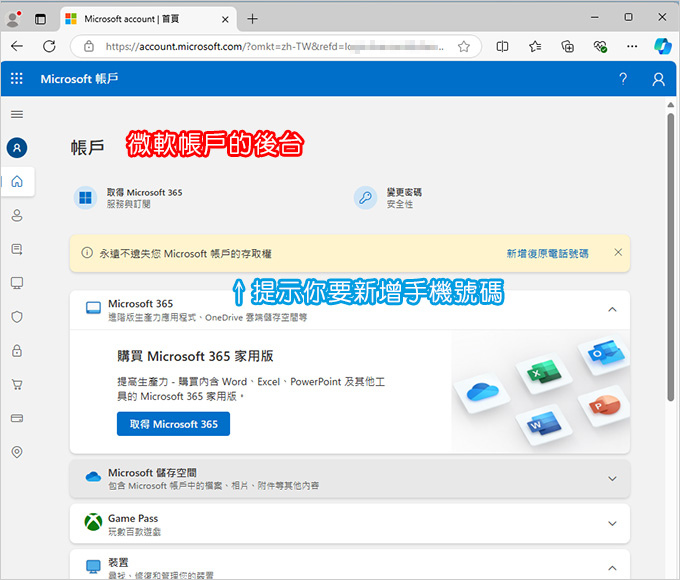The height and width of the screenshot is (580, 680).
Task: Select the profile avatar in sidebar
Action: (x=17, y=148)
